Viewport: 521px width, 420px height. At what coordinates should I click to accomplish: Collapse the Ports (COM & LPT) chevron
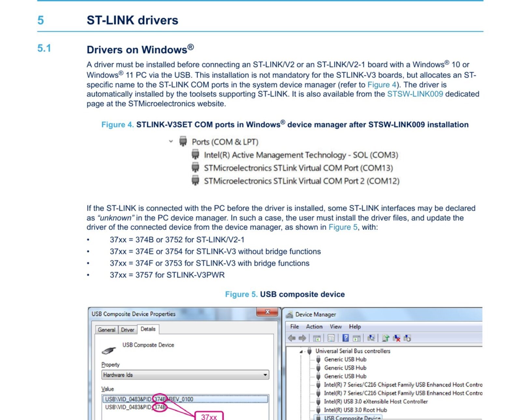pos(171,141)
